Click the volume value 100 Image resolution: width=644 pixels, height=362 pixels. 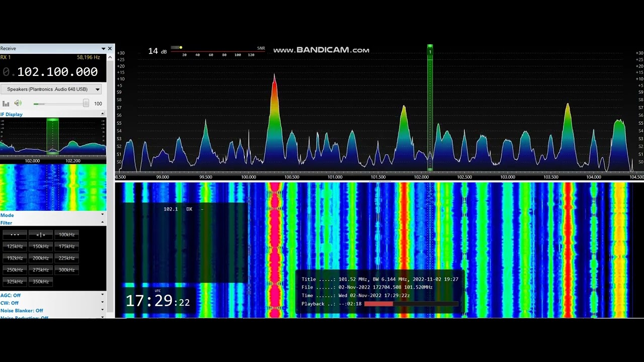click(x=98, y=104)
